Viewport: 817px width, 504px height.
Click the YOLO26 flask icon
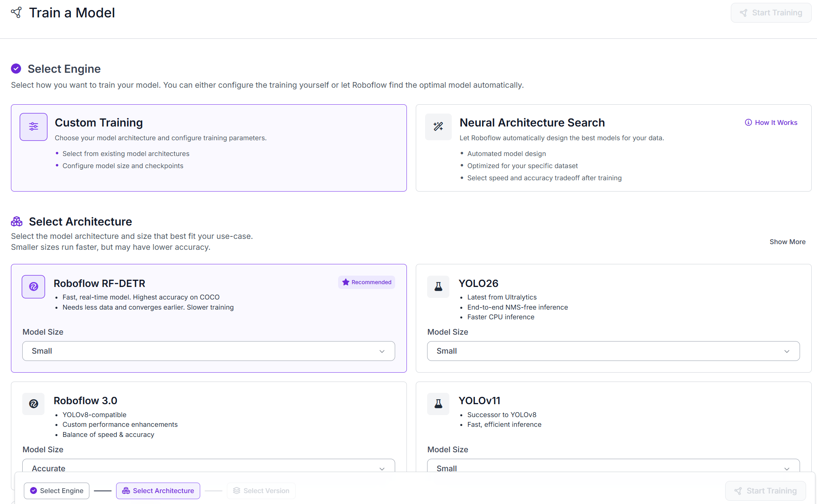(x=438, y=287)
